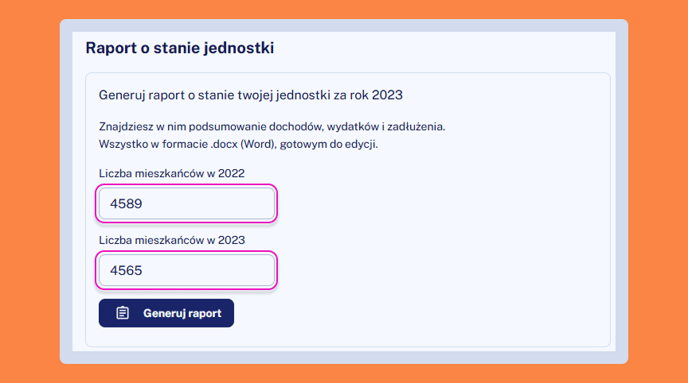Viewport: 688px width, 383px height.
Task: Click the label Liczba mieszkańców w 2022
Action: 172,173
